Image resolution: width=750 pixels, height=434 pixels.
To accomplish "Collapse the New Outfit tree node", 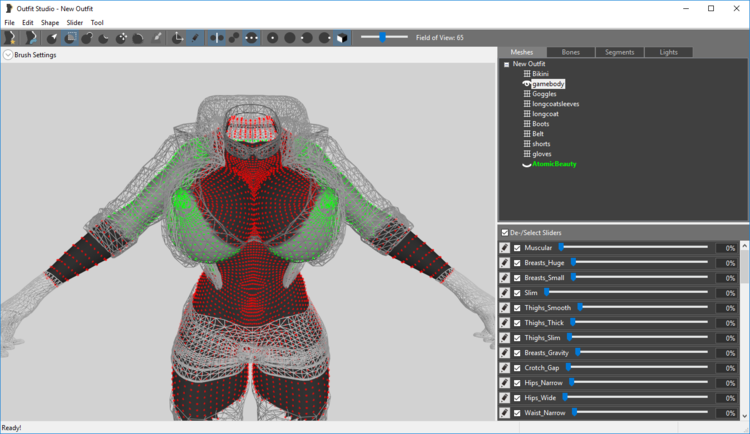I will 507,64.
